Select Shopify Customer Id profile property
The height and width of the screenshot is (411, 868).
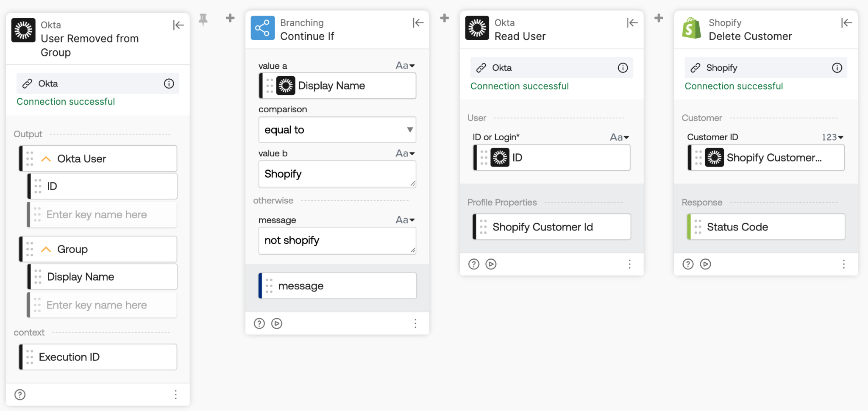(552, 227)
